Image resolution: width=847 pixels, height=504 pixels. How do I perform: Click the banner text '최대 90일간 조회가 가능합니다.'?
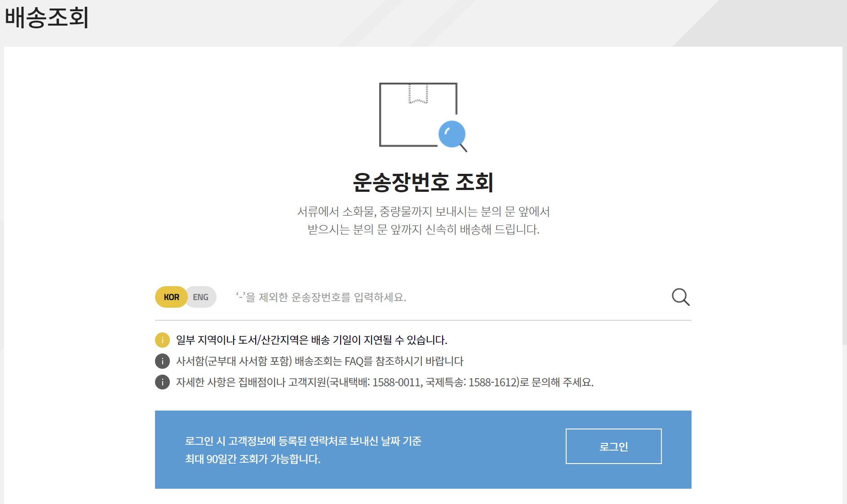(253, 459)
